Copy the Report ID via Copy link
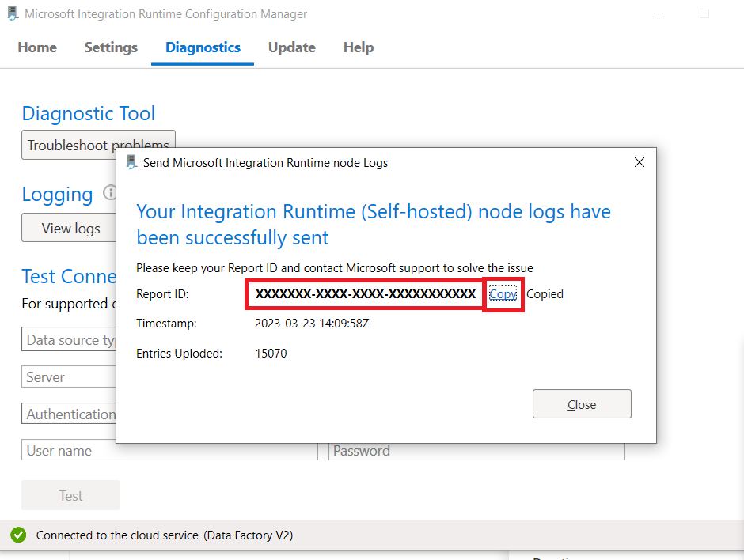 tap(503, 294)
